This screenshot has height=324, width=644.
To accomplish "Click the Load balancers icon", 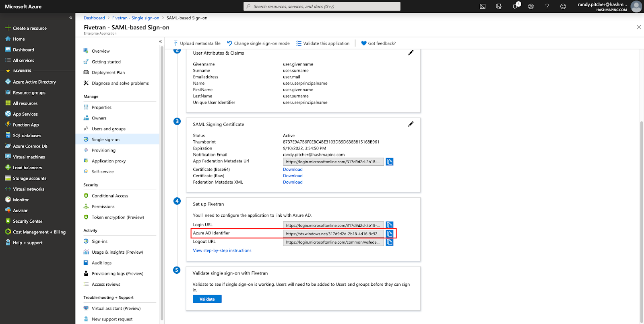I will tap(8, 168).
